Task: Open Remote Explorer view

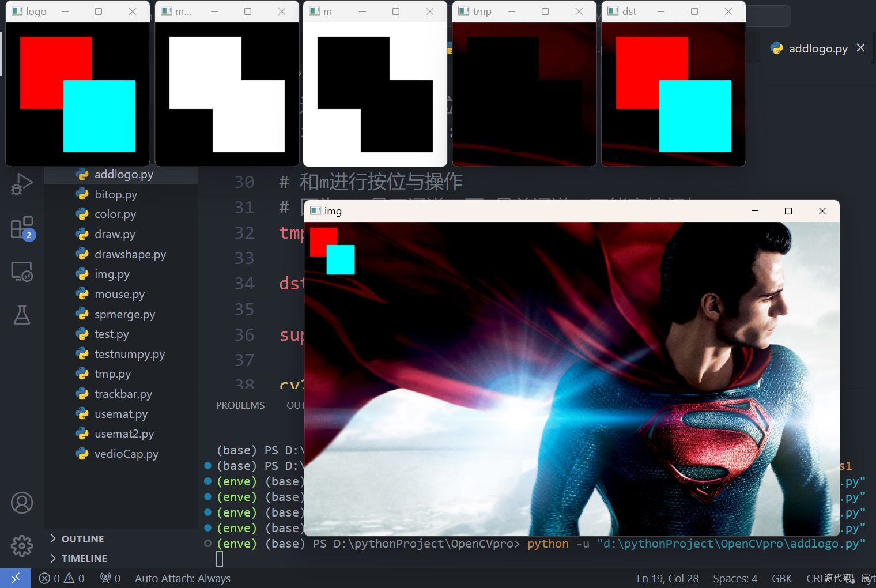Action: click(22, 272)
